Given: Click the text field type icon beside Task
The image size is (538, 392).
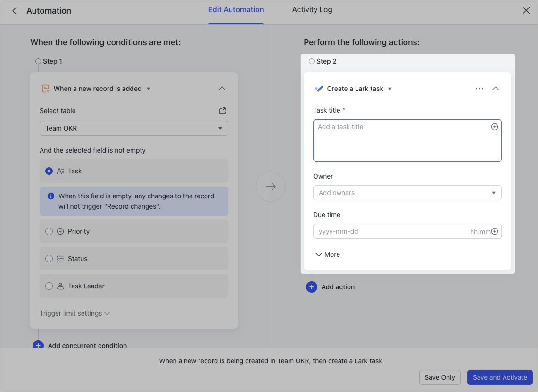Looking at the screenshot, I should click(x=60, y=171).
